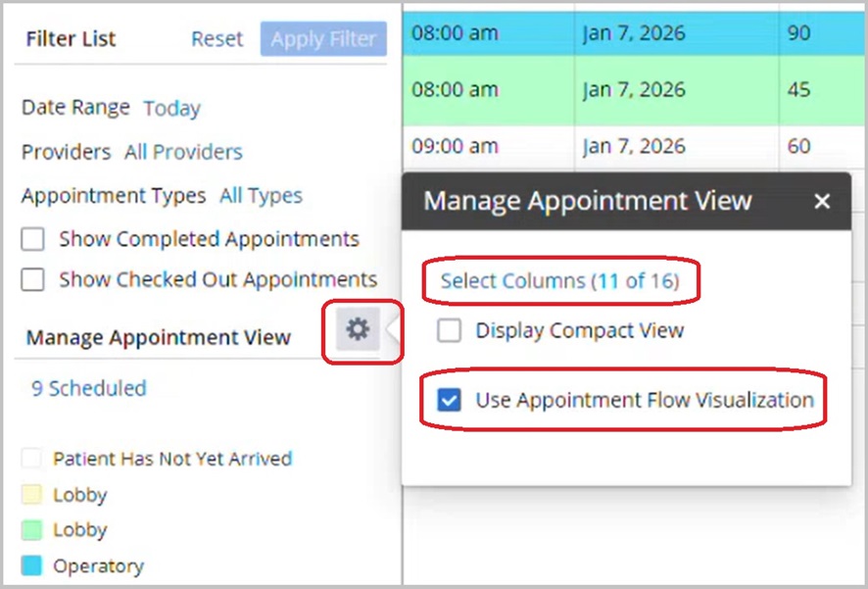Open Date Range Today selector

point(171,109)
